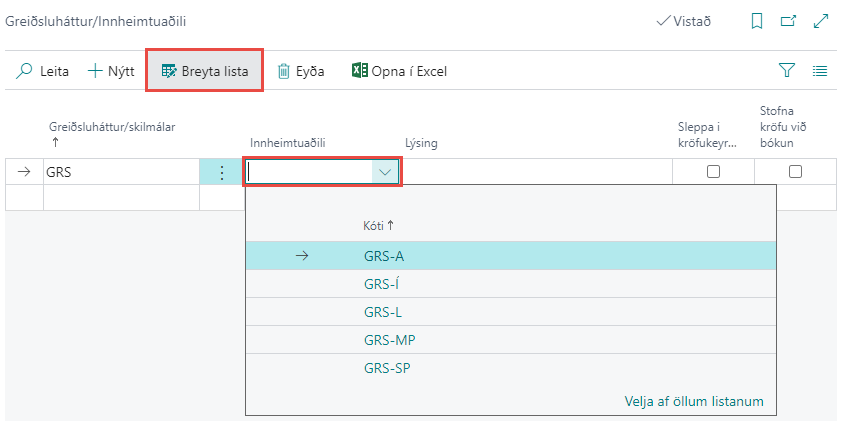The width and height of the screenshot is (842, 421).
Task: Sort by Greiðsluháttur/skilmálar column header
Action: (x=112, y=126)
